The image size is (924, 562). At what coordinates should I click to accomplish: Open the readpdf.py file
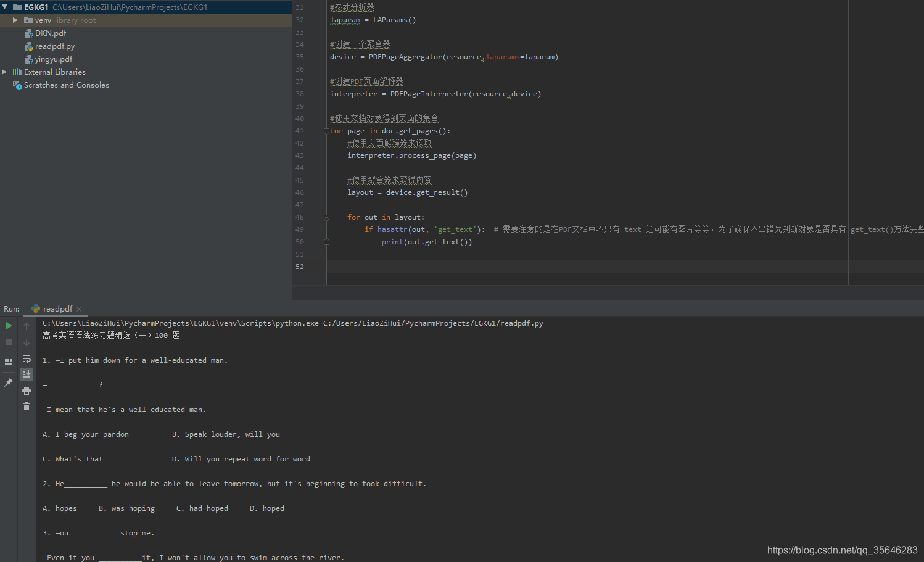54,46
